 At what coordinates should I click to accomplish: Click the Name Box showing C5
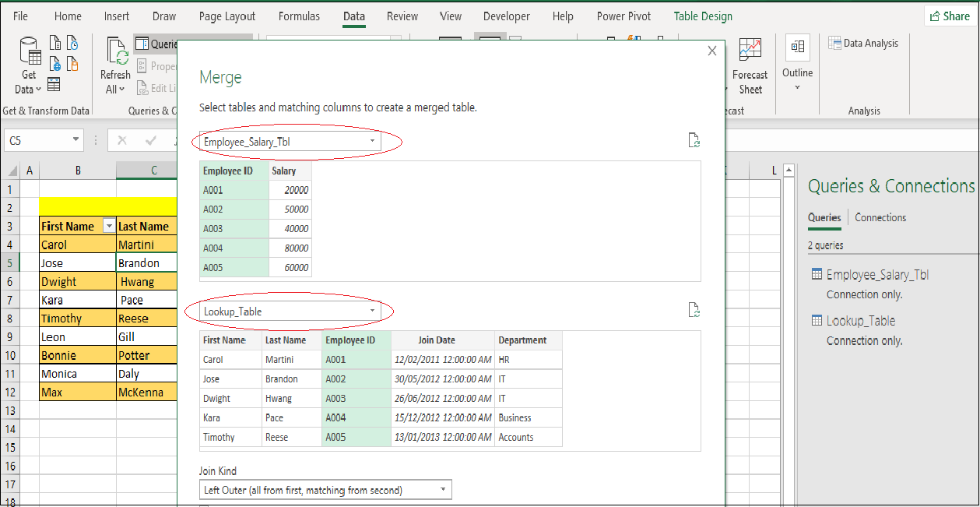pos(37,140)
